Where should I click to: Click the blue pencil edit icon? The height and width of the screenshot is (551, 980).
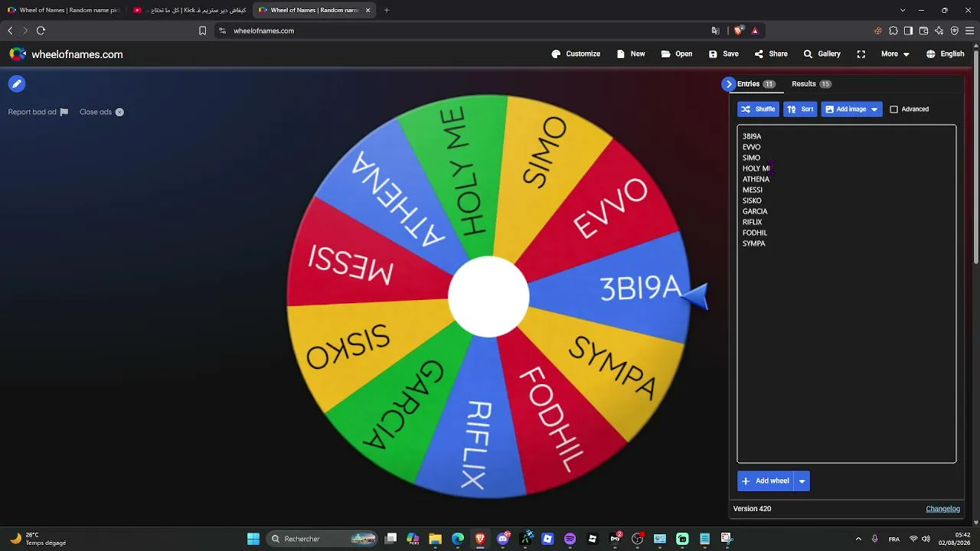[17, 84]
